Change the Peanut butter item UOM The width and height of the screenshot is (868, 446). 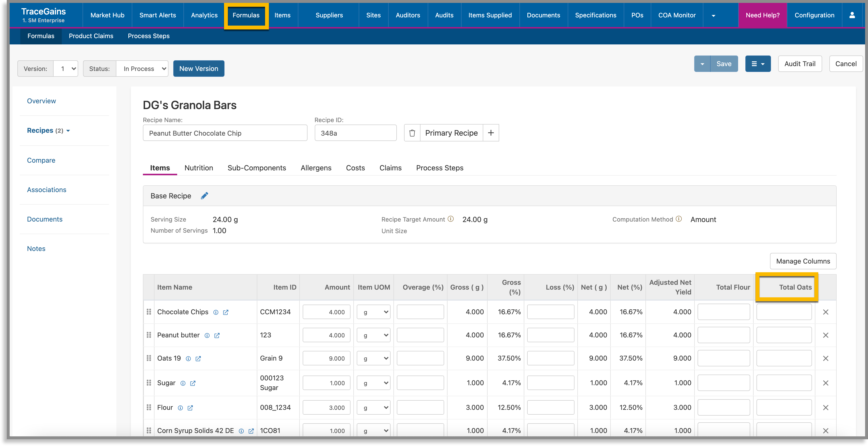tap(373, 335)
